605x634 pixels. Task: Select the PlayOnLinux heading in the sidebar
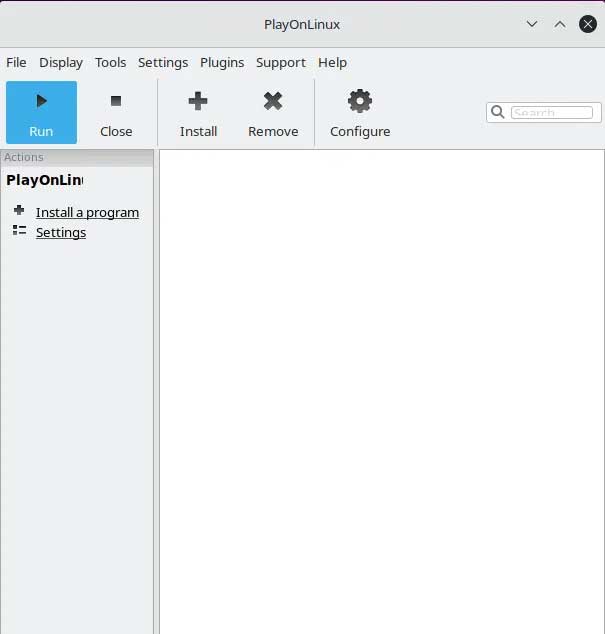click(x=44, y=180)
